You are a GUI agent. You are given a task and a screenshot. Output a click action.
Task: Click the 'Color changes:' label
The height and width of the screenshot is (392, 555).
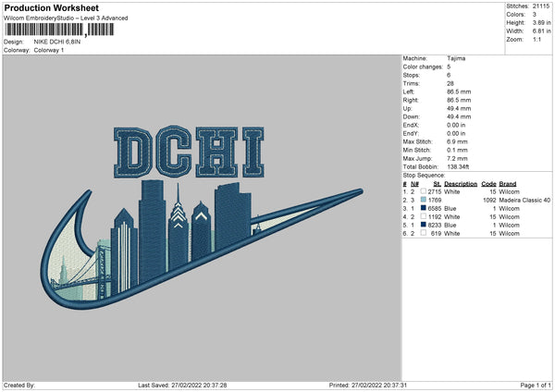(x=423, y=67)
